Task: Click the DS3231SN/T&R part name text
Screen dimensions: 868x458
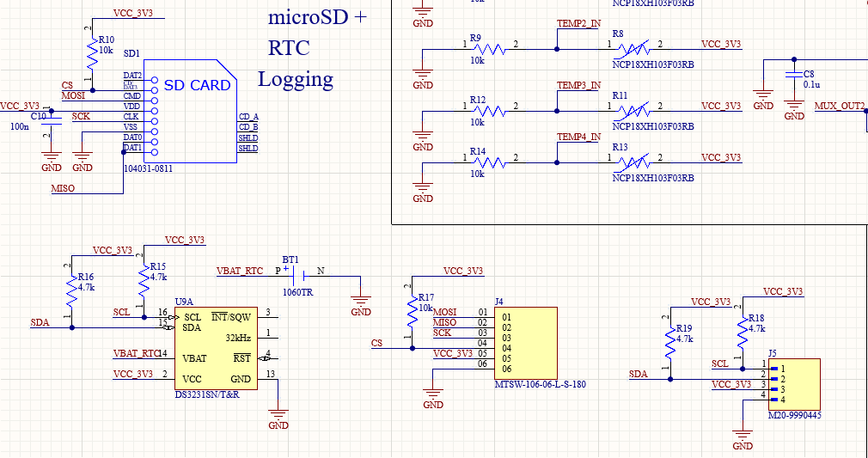Action: pyautogui.click(x=208, y=395)
